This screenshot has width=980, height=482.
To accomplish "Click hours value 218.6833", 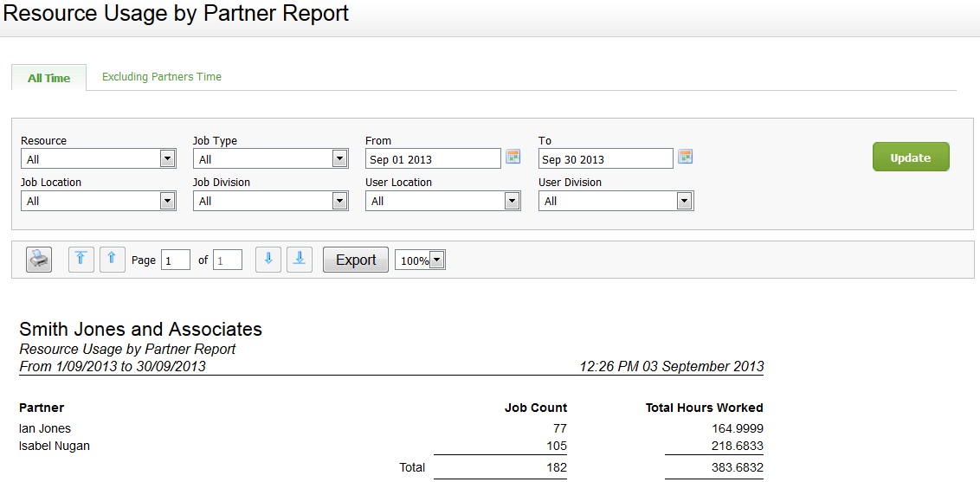I will tap(737, 447).
